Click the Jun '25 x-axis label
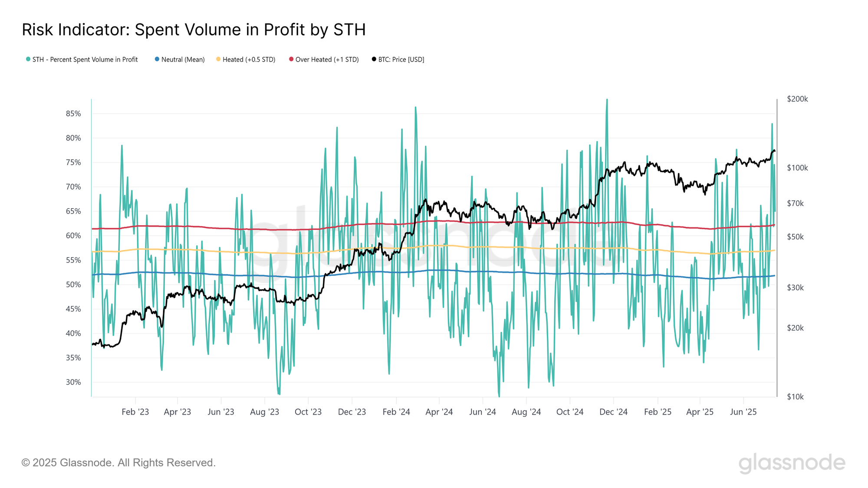 tap(743, 412)
